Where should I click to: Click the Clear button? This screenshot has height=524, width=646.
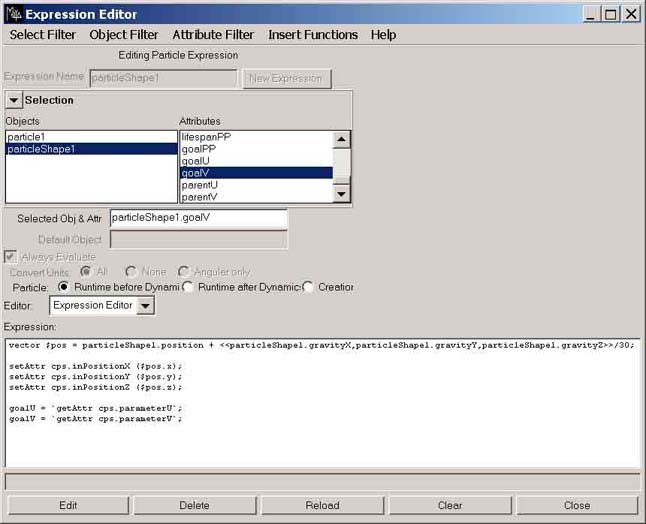pos(450,505)
